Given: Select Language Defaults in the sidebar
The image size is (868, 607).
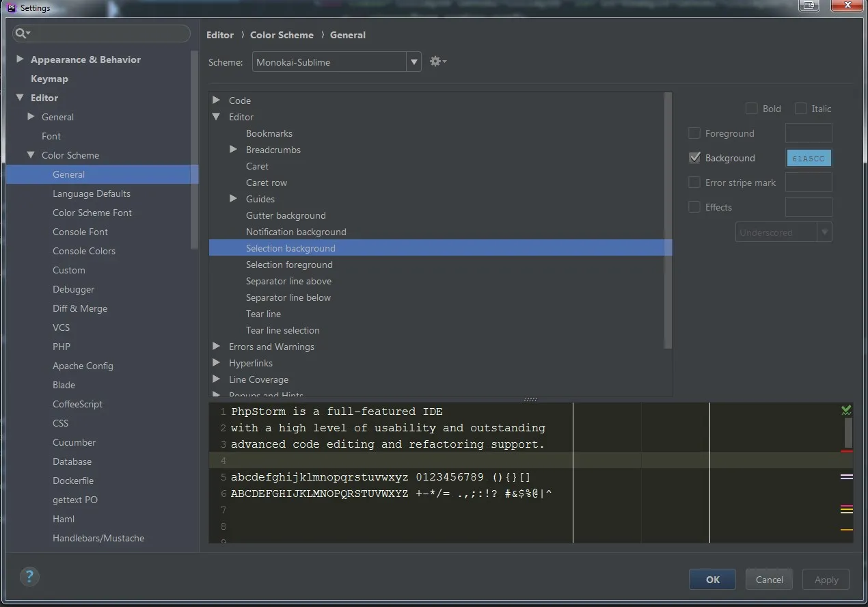Looking at the screenshot, I should point(91,193).
